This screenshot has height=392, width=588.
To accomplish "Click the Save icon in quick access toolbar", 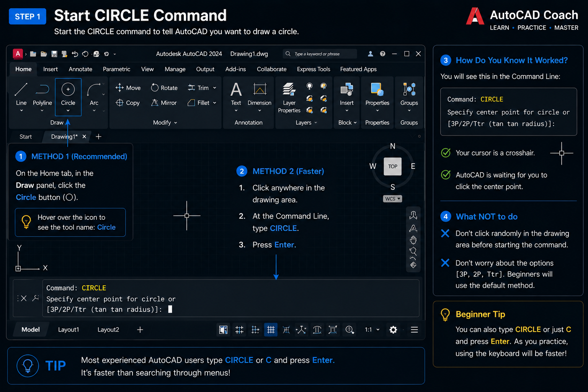I will [54, 54].
